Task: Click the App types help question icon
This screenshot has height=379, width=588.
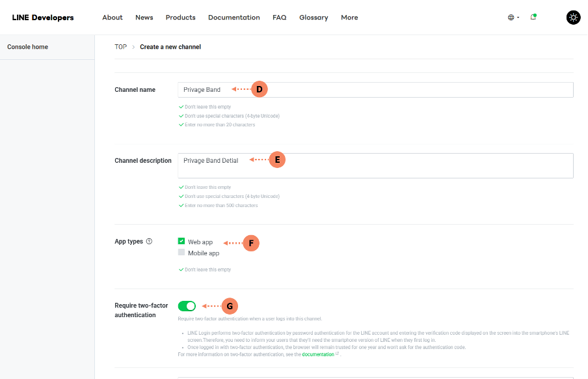Action: (149, 242)
